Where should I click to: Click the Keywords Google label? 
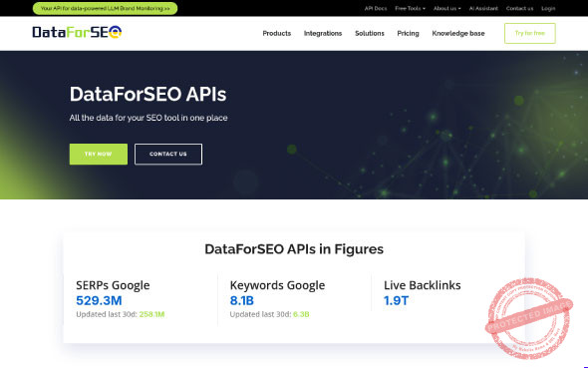[277, 285]
